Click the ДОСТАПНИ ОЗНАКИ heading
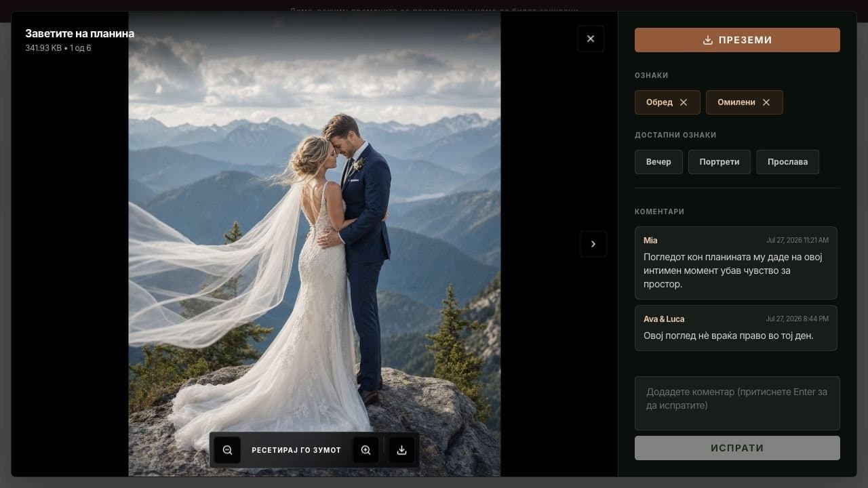This screenshot has width=868, height=488. click(x=675, y=135)
